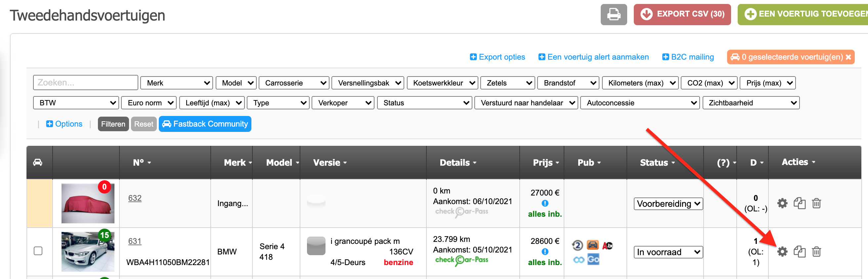Tick the checkbox for BMW vehicle 631
This screenshot has height=279, width=868.
pyautogui.click(x=38, y=251)
